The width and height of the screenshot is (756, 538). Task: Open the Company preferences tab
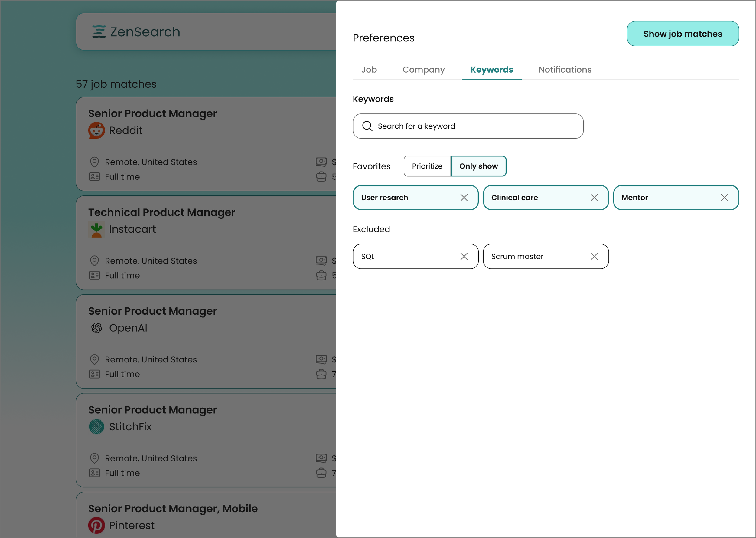point(423,70)
